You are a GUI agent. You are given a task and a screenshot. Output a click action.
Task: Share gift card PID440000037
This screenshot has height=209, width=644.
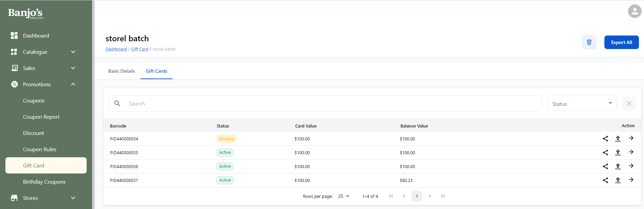tap(605, 180)
